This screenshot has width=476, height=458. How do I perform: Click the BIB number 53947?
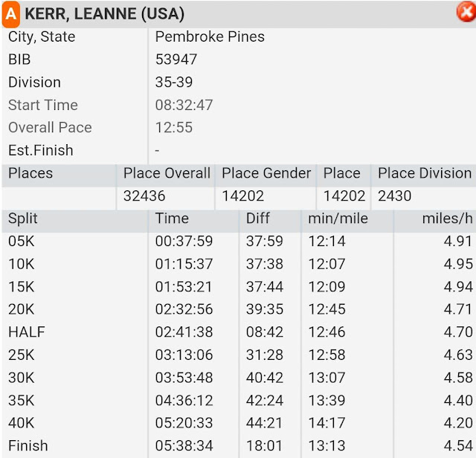(176, 59)
